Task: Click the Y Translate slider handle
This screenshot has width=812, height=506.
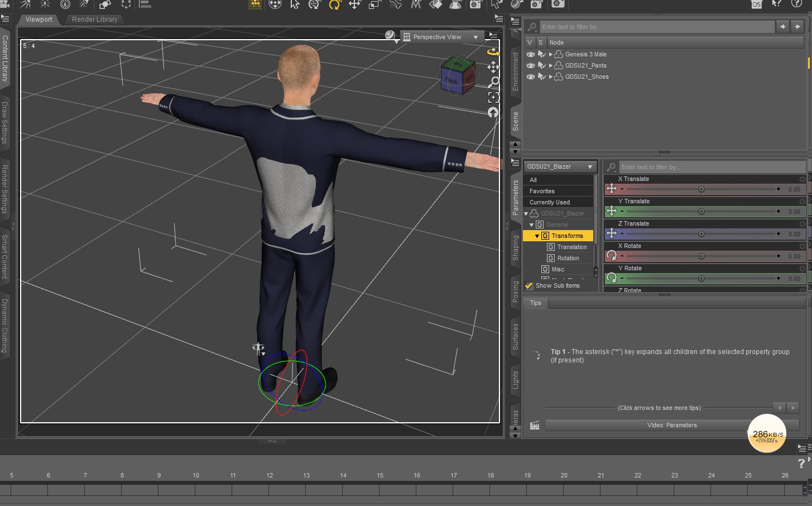Action: (702, 212)
